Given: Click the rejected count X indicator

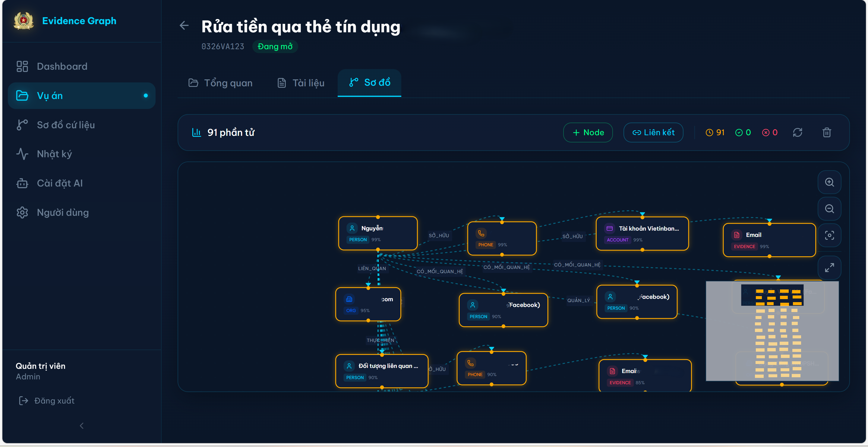Looking at the screenshot, I should 770,133.
